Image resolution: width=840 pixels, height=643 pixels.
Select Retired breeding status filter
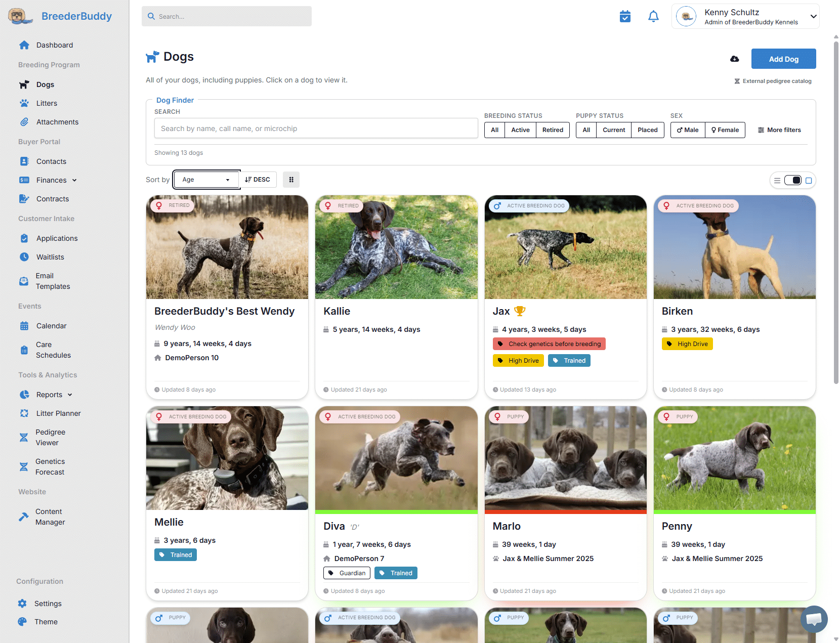pos(553,130)
